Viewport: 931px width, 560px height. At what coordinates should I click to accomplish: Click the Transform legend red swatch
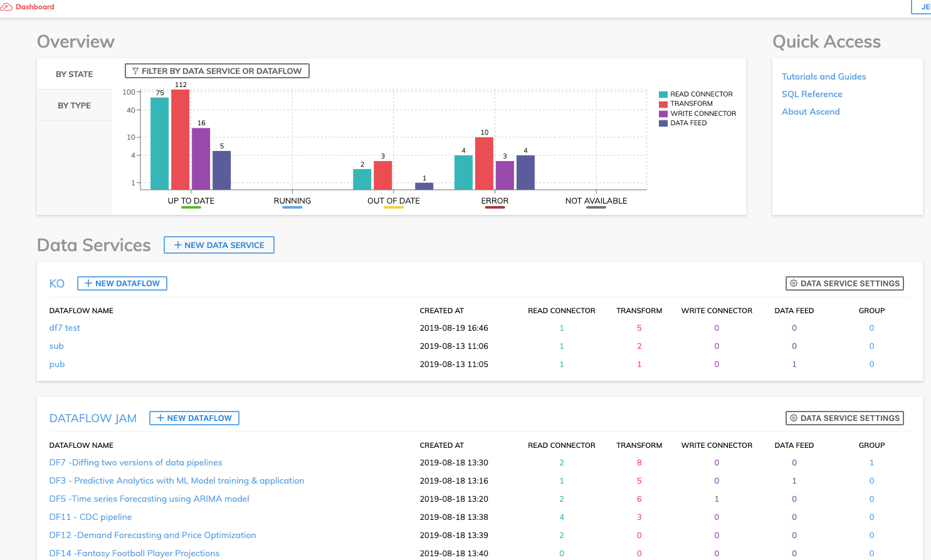tap(663, 104)
